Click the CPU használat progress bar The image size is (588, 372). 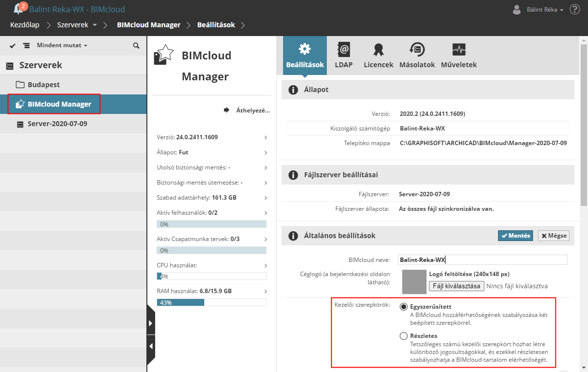212,276
